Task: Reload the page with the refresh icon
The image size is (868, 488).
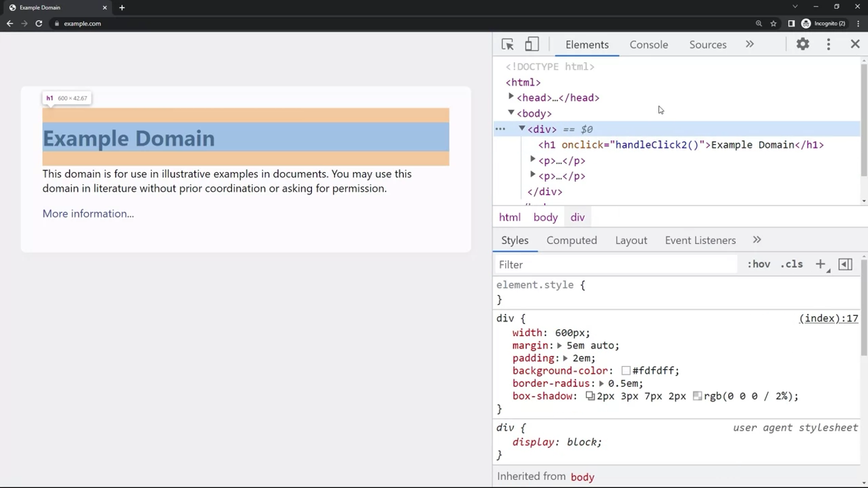Action: pyautogui.click(x=39, y=24)
